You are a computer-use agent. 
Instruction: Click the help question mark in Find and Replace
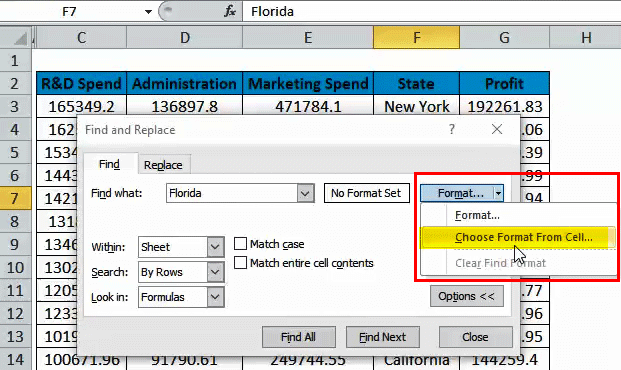click(x=451, y=129)
